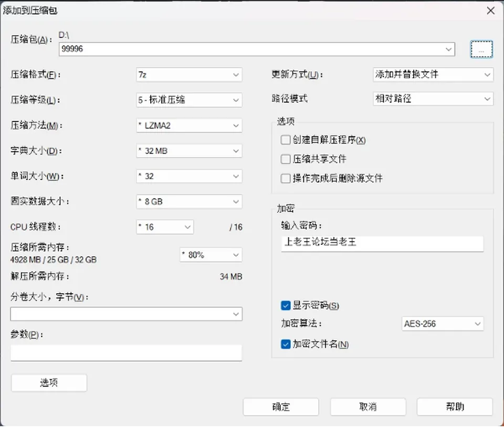Viewport: 504px width, 427px height.
Task: Open the CPU 线程数 dropdown
Action: pyautogui.click(x=165, y=227)
